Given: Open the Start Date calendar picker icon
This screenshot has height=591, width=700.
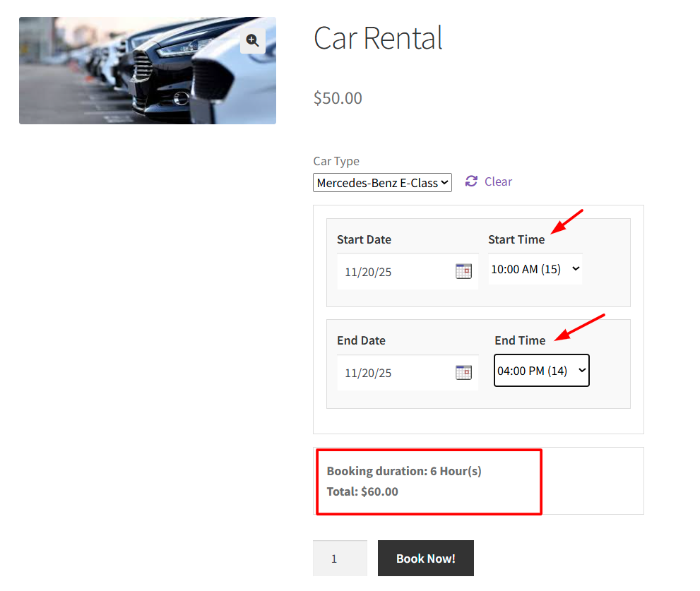Looking at the screenshot, I should 463,271.
